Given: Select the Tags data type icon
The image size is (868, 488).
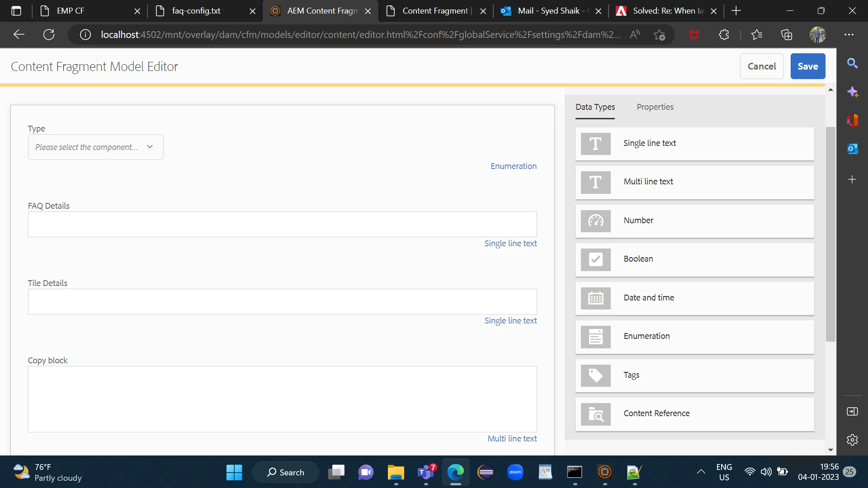Looking at the screenshot, I should click(595, 375).
